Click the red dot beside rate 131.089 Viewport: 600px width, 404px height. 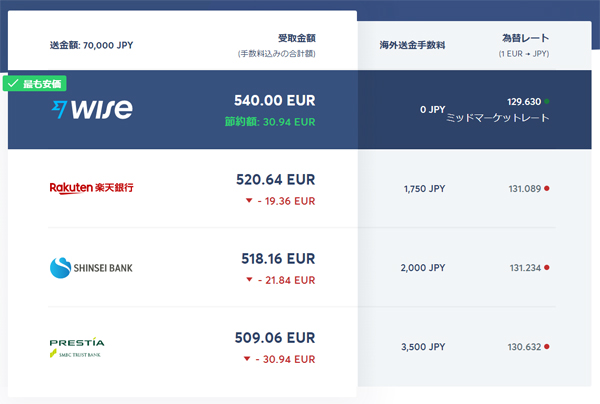tap(548, 188)
